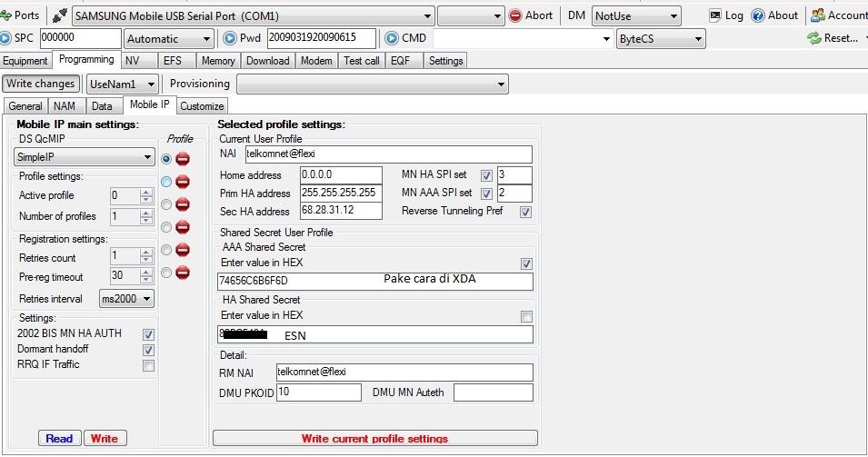The image size is (868, 457).
Task: Switch to the EFS tab
Action: [172, 61]
